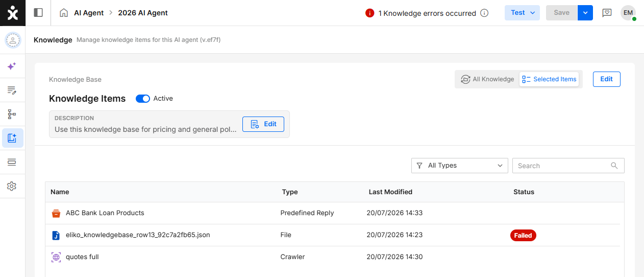Edit the description text
644x277 pixels.
pyautogui.click(x=263, y=124)
